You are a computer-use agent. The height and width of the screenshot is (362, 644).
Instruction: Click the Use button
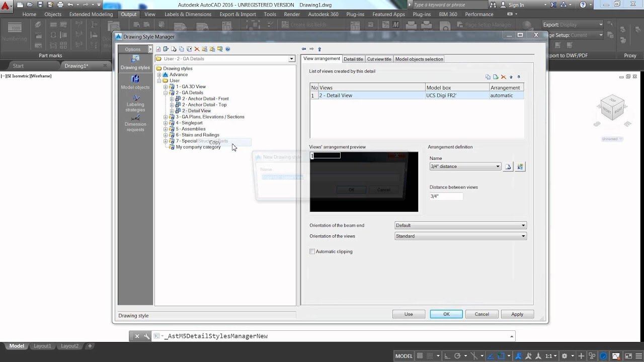pyautogui.click(x=409, y=314)
